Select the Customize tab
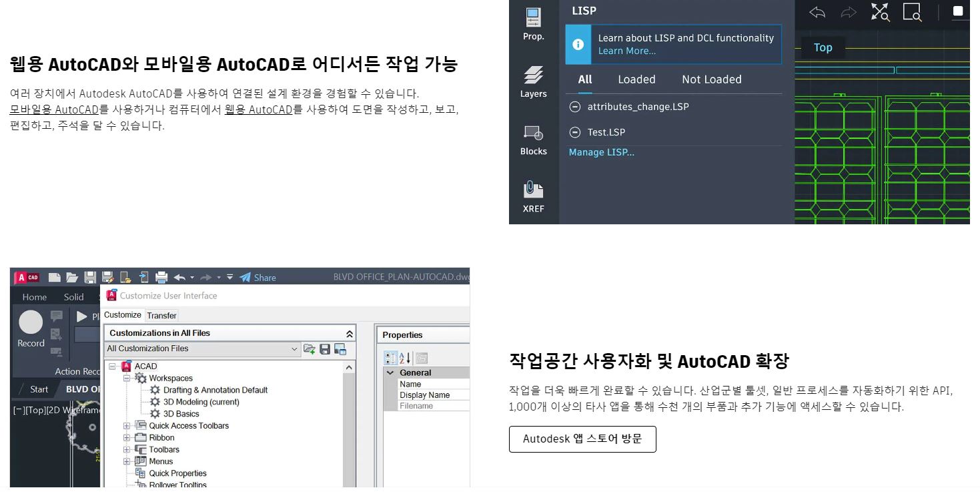This screenshot has width=980, height=496. (123, 314)
